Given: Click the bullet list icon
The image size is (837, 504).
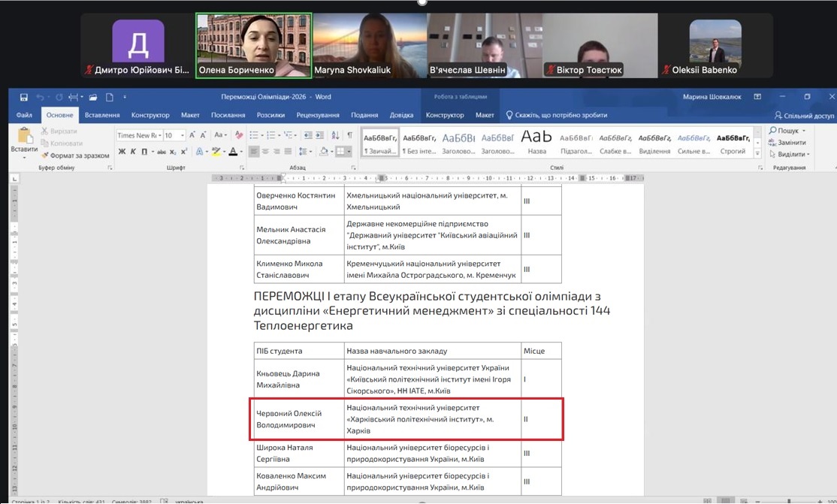Looking at the screenshot, I should (254, 135).
